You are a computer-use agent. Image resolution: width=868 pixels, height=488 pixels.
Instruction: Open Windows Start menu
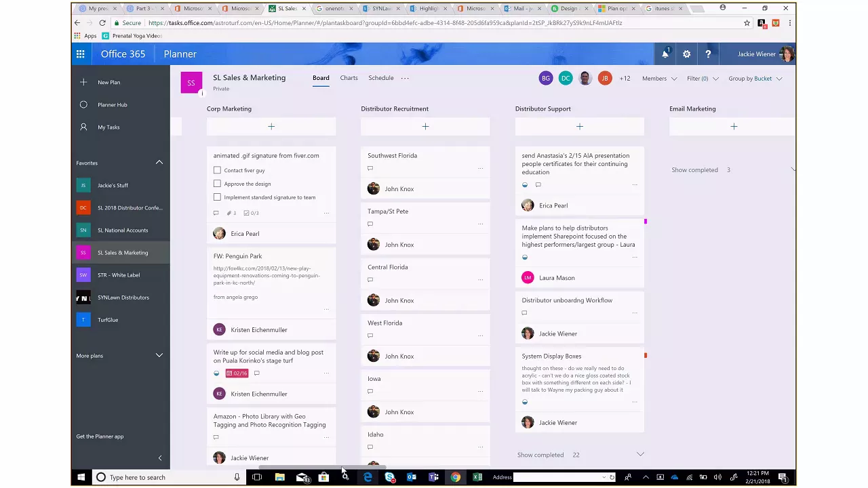(x=81, y=477)
